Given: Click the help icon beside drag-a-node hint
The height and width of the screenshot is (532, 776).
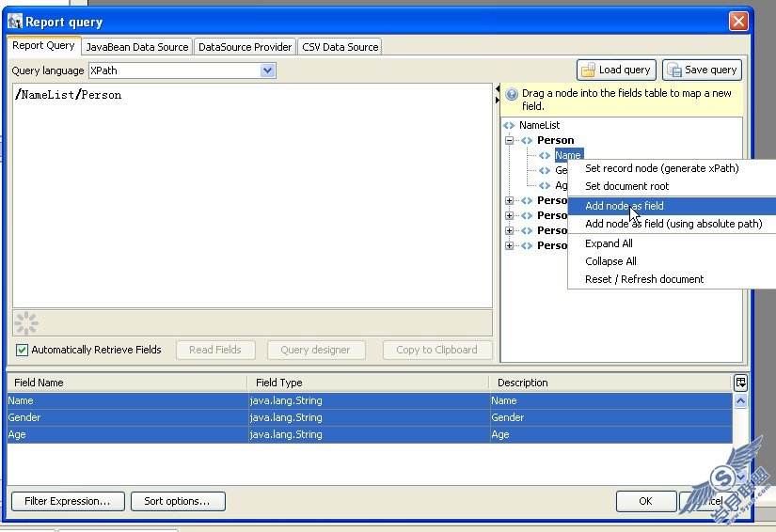Looking at the screenshot, I should coord(512,94).
